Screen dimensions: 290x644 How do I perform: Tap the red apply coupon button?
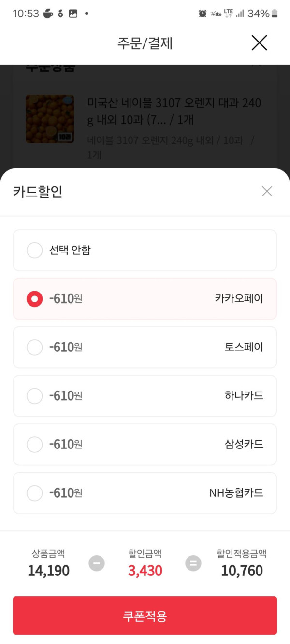(x=145, y=616)
